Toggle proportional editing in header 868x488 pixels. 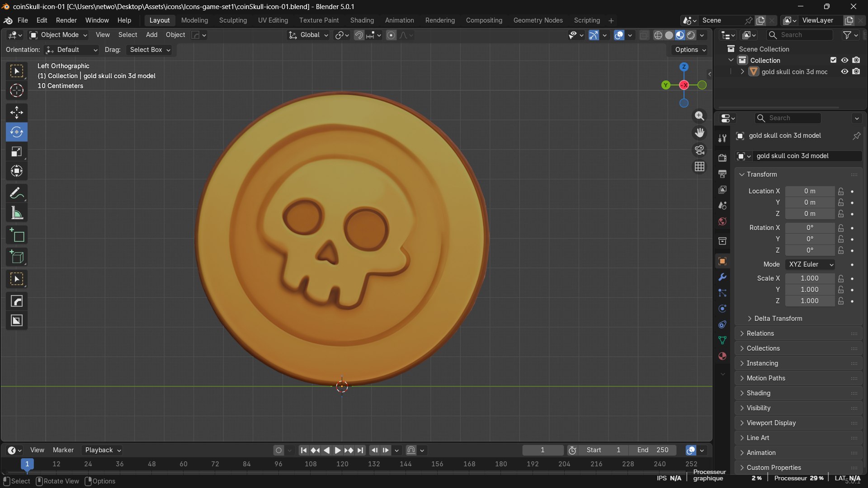pos(392,35)
